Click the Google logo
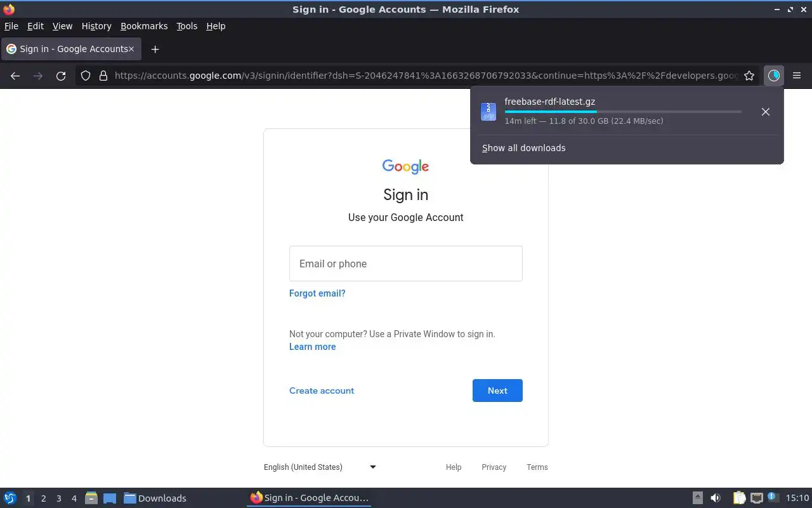Screen dimensions: 812x508 point(405,166)
